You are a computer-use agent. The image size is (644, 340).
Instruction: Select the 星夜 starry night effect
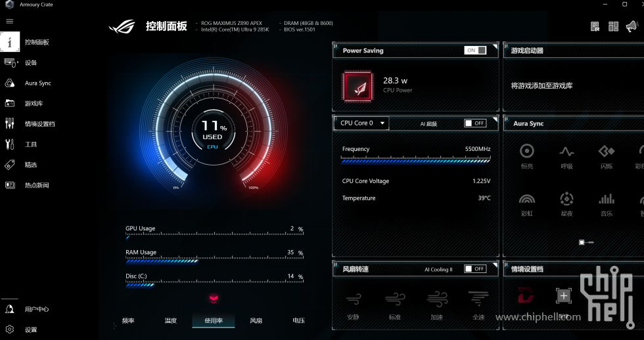pyautogui.click(x=566, y=204)
